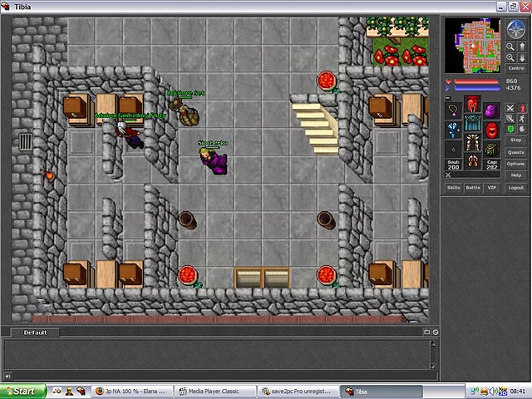Image resolution: width=532 pixels, height=399 pixels.
Task: Open the Quests log
Action: pyautogui.click(x=515, y=152)
